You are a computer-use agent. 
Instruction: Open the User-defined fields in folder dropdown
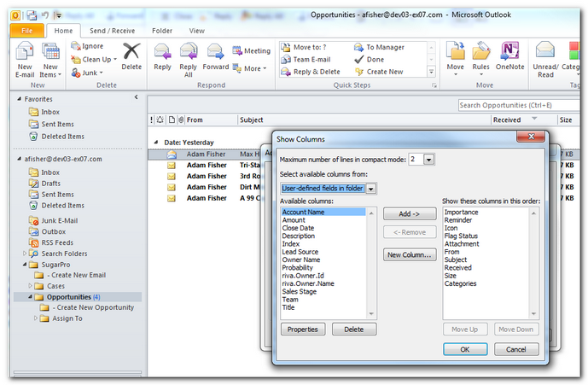371,189
